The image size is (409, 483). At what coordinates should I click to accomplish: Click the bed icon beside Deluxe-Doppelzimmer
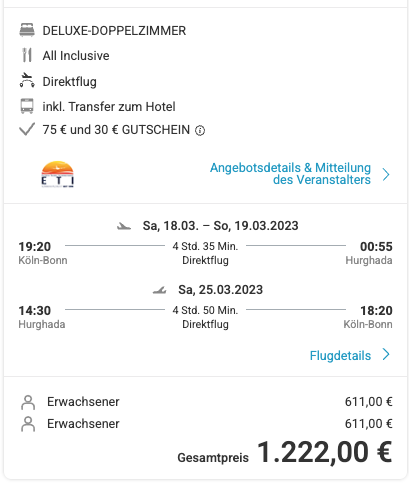pyautogui.click(x=27, y=30)
